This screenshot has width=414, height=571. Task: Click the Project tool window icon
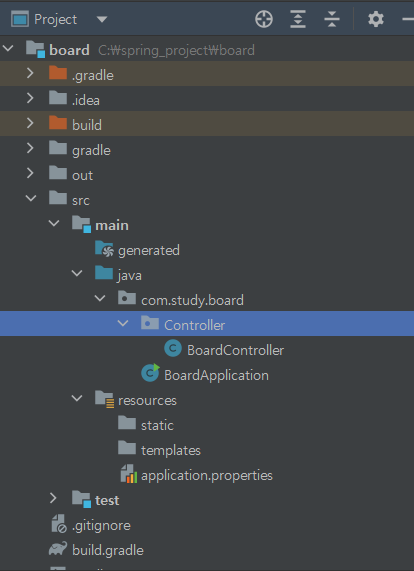click(20, 19)
